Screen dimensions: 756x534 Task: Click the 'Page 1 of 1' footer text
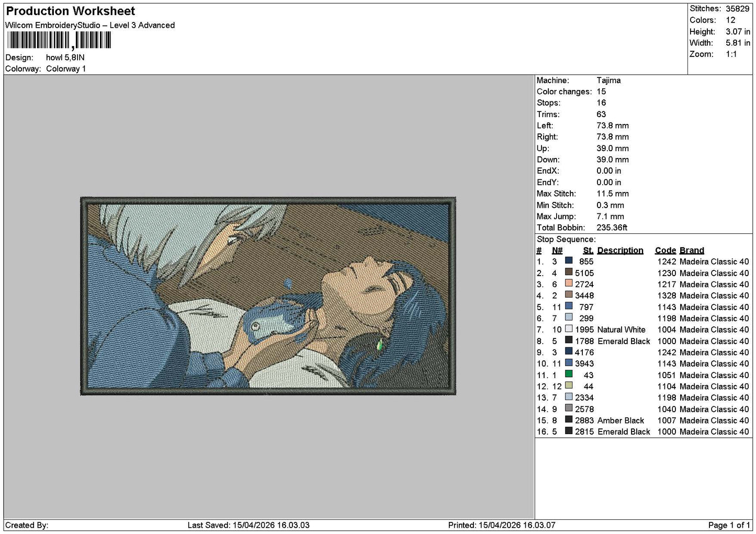[x=729, y=525]
